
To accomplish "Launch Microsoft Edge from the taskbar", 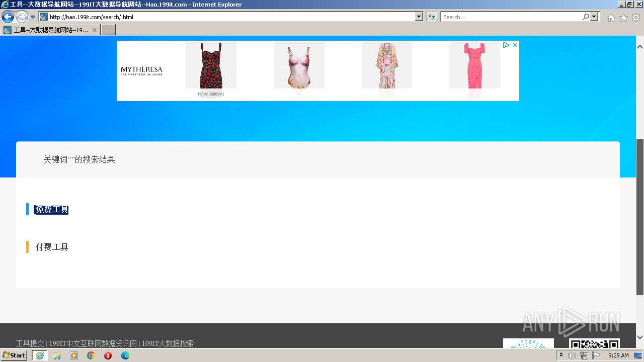I will pyautogui.click(x=125, y=355).
